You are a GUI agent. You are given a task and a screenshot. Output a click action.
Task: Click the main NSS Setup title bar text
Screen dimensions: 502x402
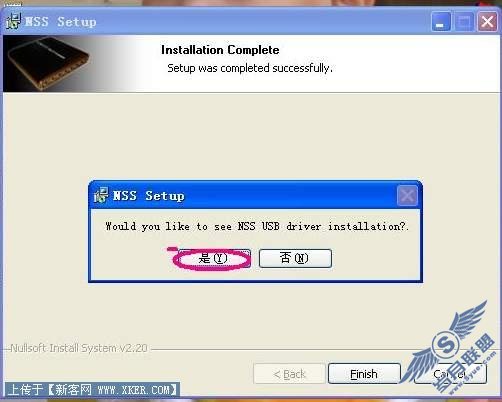pyautogui.click(x=61, y=22)
